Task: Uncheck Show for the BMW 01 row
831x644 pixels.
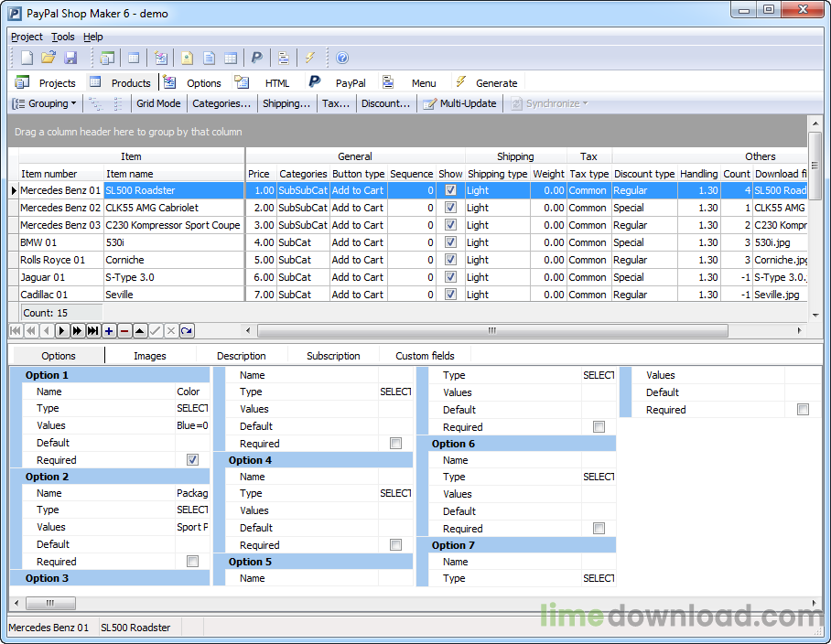Action: click(x=450, y=242)
